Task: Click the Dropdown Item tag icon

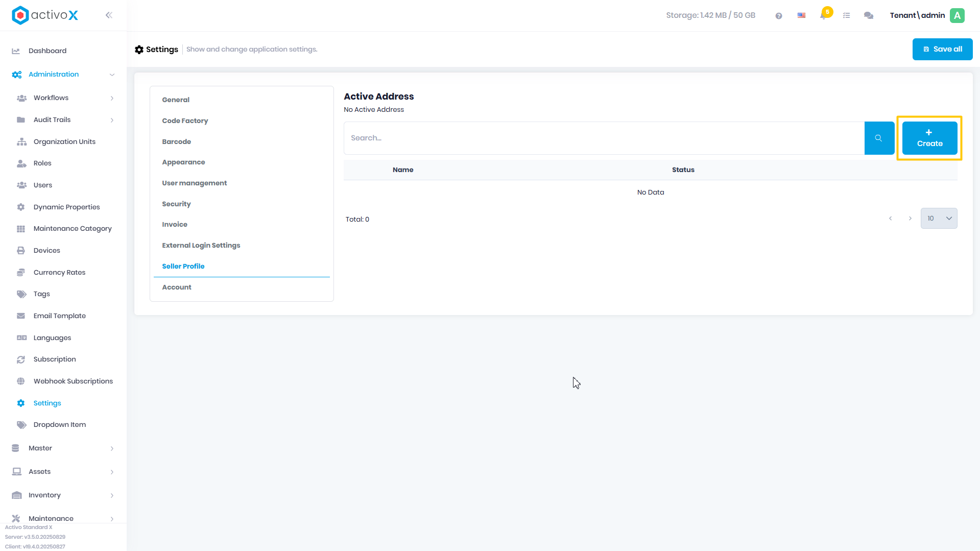Action: tap(21, 425)
